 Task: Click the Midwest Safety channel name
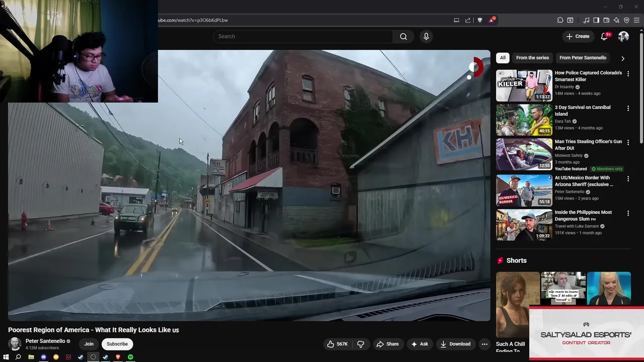[x=569, y=156]
